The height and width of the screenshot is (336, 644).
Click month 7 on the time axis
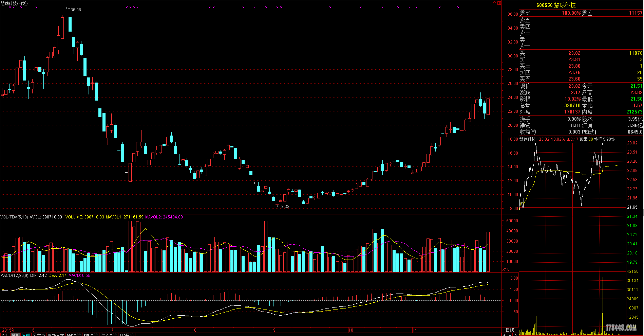point(112,330)
